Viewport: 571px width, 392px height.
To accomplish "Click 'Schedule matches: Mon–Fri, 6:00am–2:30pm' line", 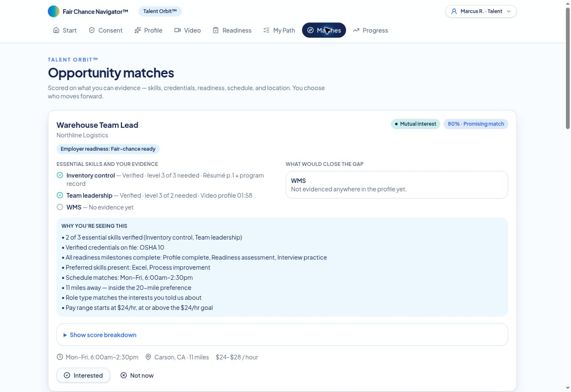I will [x=127, y=278].
